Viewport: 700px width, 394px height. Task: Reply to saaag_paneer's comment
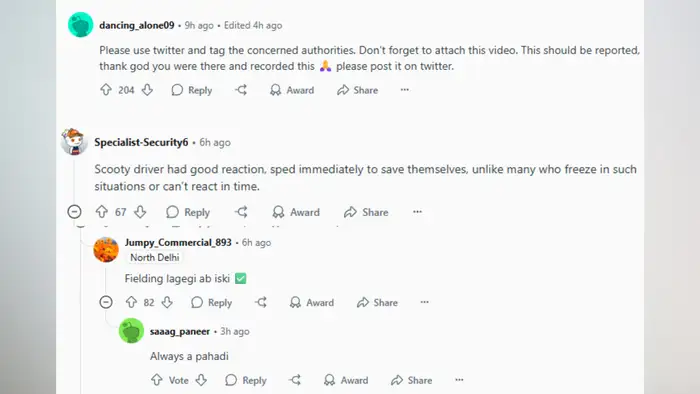[x=246, y=380]
